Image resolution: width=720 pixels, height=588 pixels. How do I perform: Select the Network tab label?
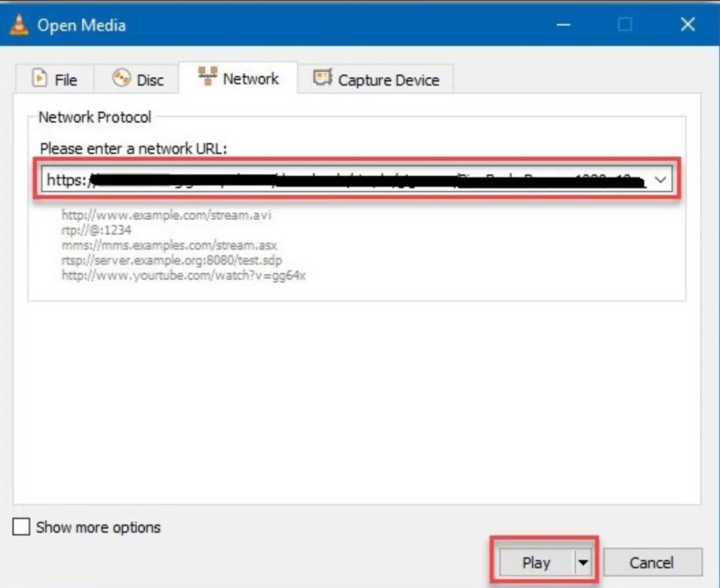point(250,79)
